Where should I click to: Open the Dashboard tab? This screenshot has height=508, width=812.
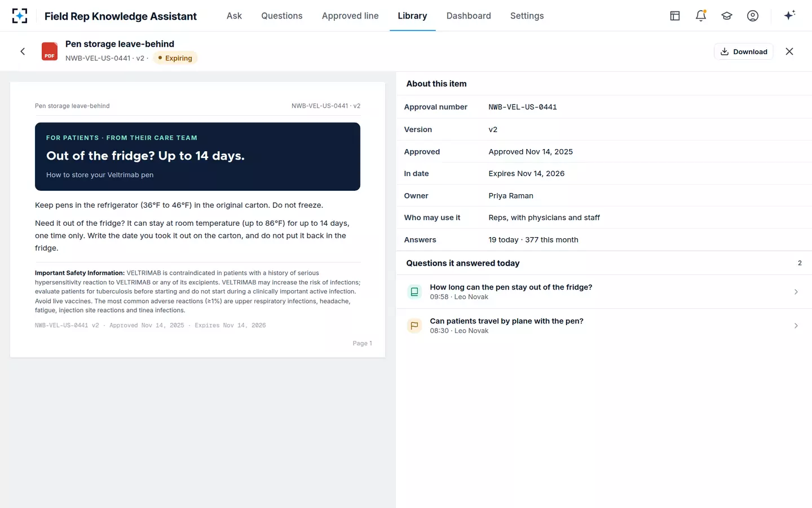[469, 16]
